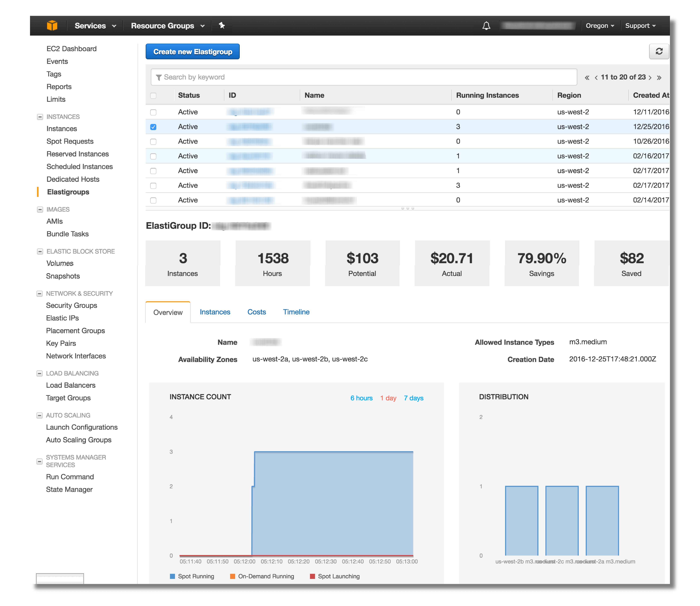Collapse the INSTANCES sidebar section
Screen dimensions: 700x606
[x=40, y=117]
